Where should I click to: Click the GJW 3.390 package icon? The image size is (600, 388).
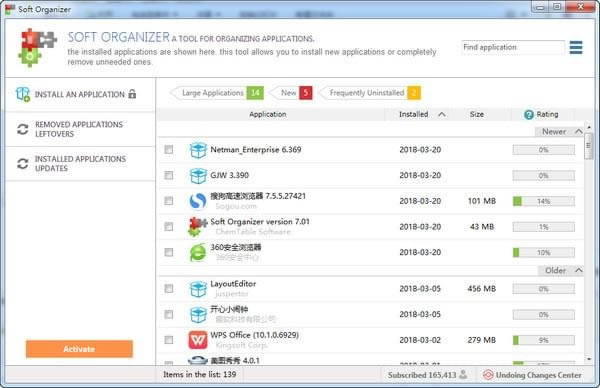(198, 176)
